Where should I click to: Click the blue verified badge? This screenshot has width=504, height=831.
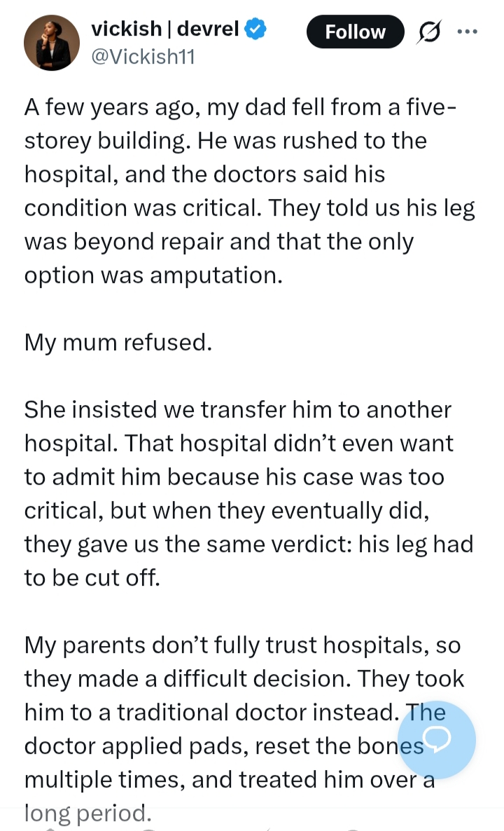[x=254, y=29]
